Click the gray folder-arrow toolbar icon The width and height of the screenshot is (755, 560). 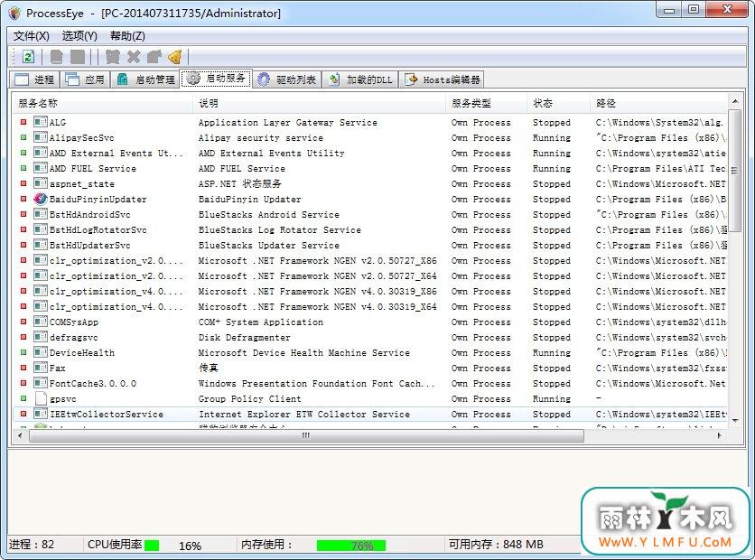154,57
